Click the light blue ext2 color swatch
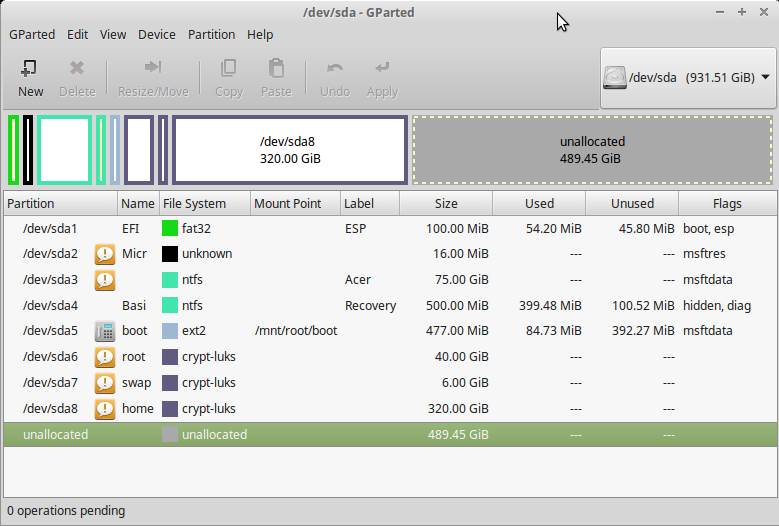Viewport: 779px width, 526px height. 170,331
